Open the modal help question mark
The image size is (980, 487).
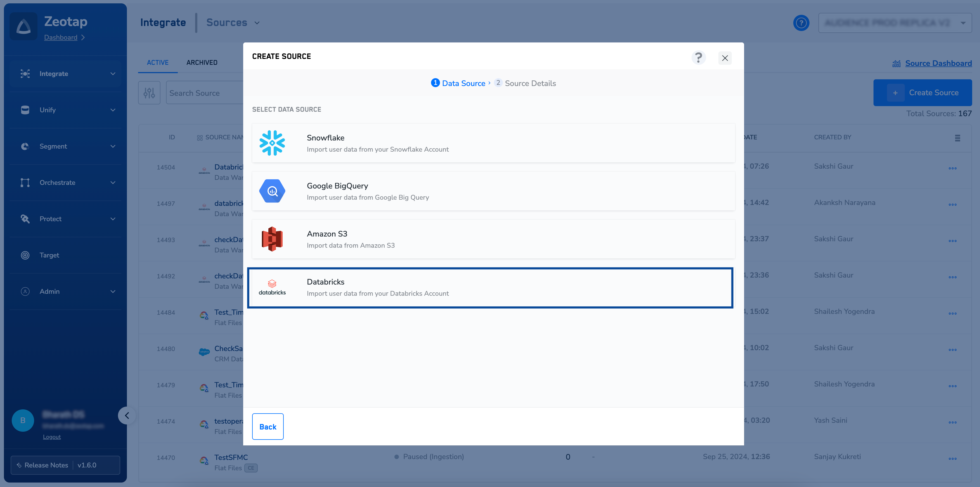(x=699, y=58)
